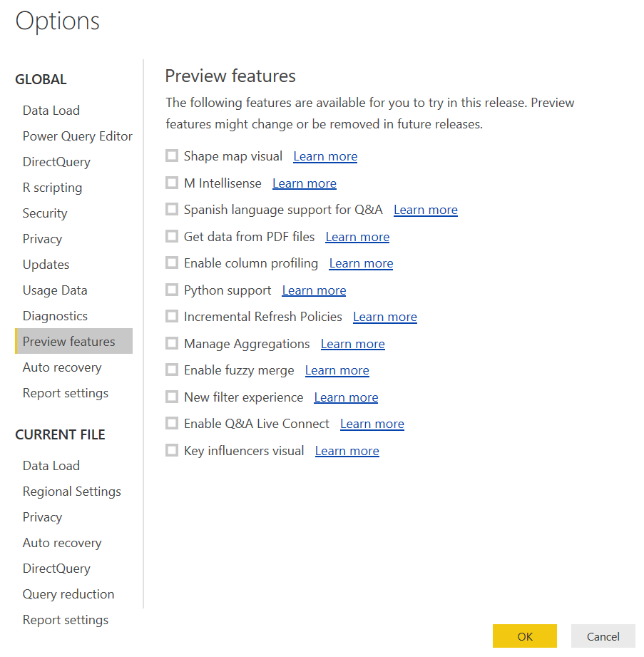This screenshot has width=644, height=657.
Task: Enable the New filter experience
Action: click(172, 396)
